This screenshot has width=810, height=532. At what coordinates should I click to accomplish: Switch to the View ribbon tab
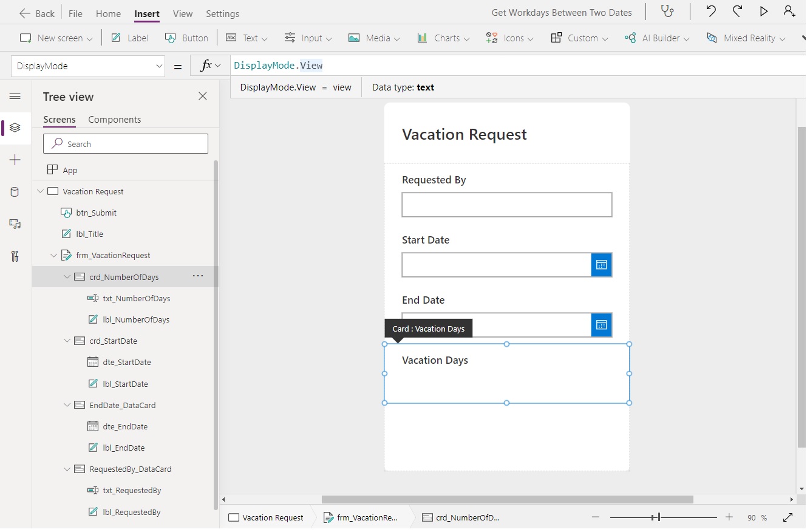[183, 13]
